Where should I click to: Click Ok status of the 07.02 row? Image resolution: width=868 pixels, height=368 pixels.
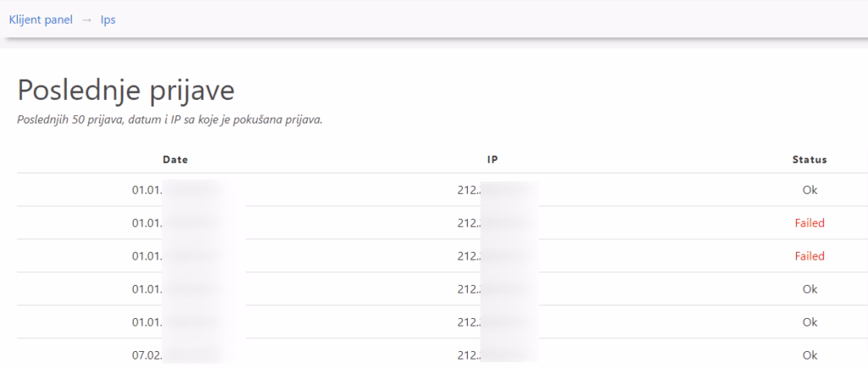click(810, 354)
